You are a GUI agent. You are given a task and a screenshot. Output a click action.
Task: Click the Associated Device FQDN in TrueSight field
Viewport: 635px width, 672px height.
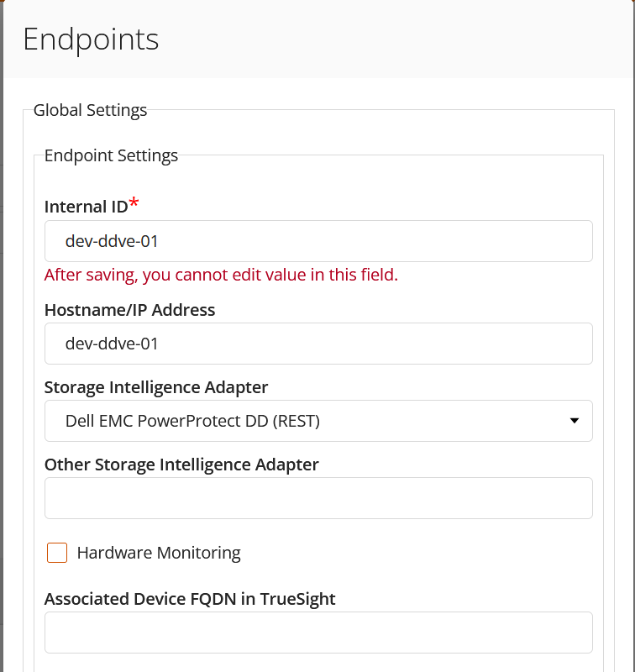(318, 632)
